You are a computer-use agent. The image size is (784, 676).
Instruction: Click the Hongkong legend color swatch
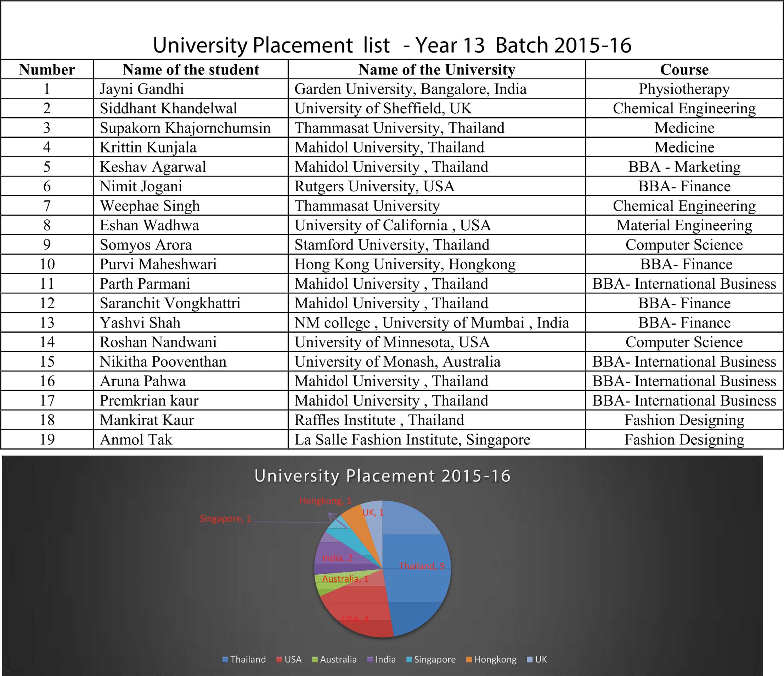[x=469, y=660]
